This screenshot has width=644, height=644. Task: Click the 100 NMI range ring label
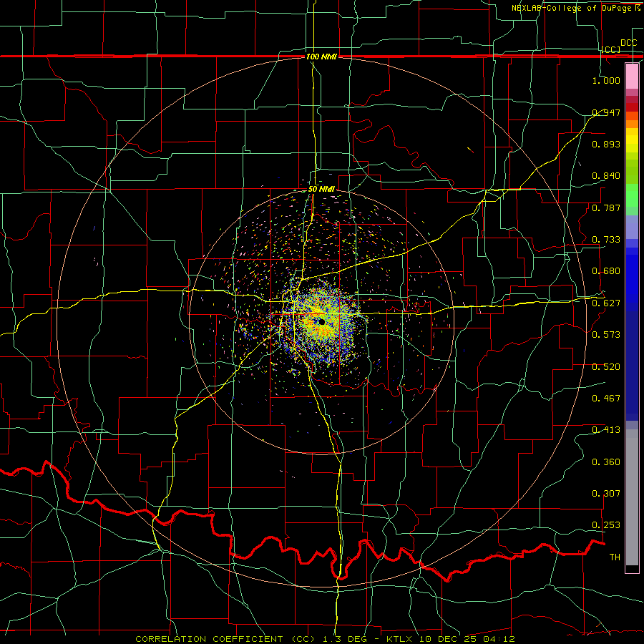pos(321,57)
